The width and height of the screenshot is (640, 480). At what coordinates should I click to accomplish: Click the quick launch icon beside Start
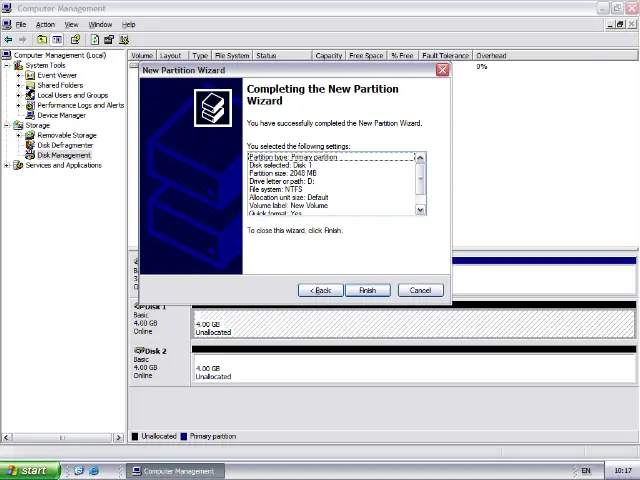click(x=79, y=470)
